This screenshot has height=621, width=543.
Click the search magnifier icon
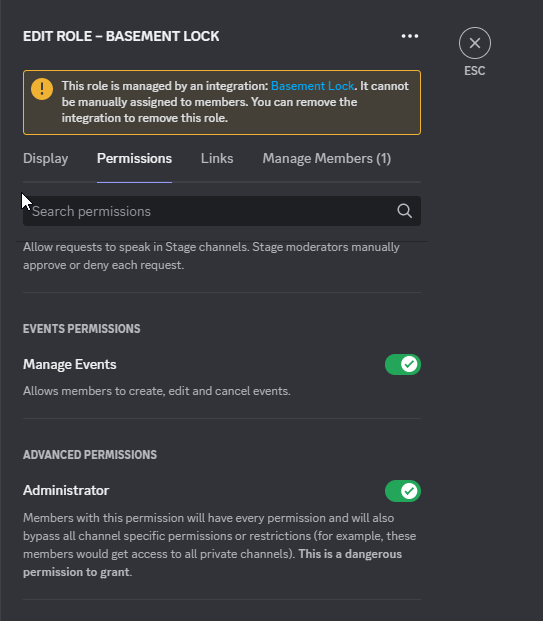[x=404, y=211]
